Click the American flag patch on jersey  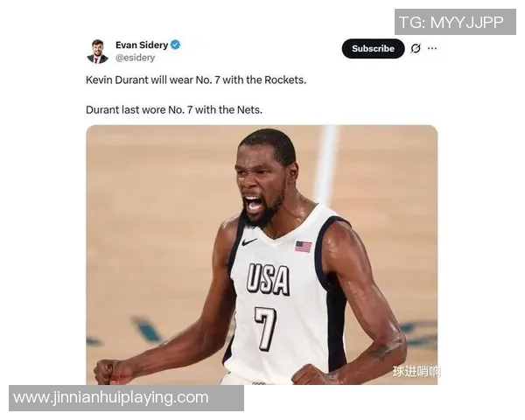click(304, 247)
